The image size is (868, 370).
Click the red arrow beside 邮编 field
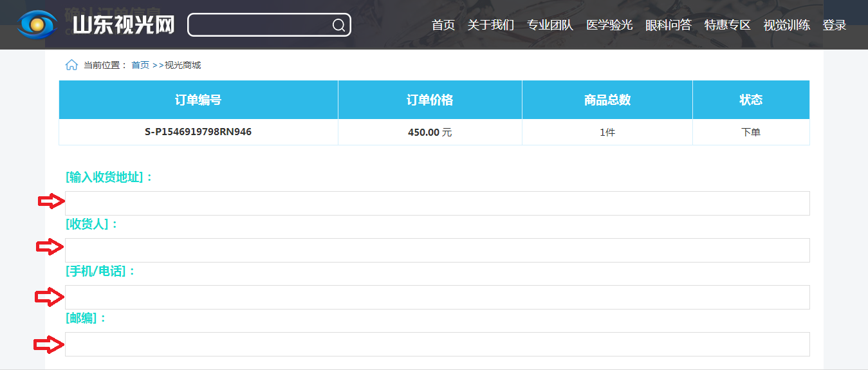point(49,346)
